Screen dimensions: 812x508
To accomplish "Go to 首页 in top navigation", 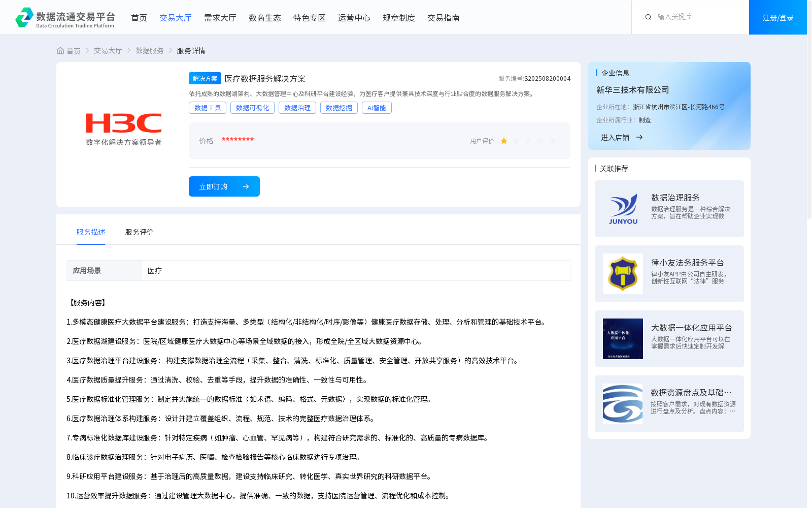I will coord(139,18).
